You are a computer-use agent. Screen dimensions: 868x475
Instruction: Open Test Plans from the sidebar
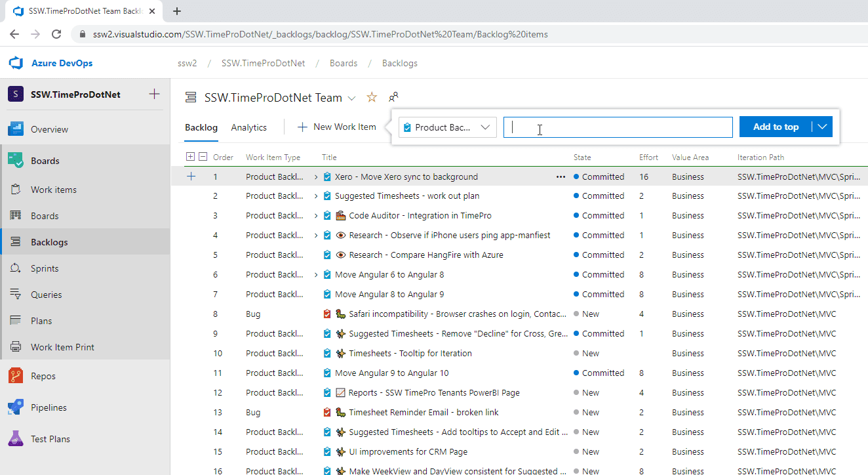coord(50,439)
